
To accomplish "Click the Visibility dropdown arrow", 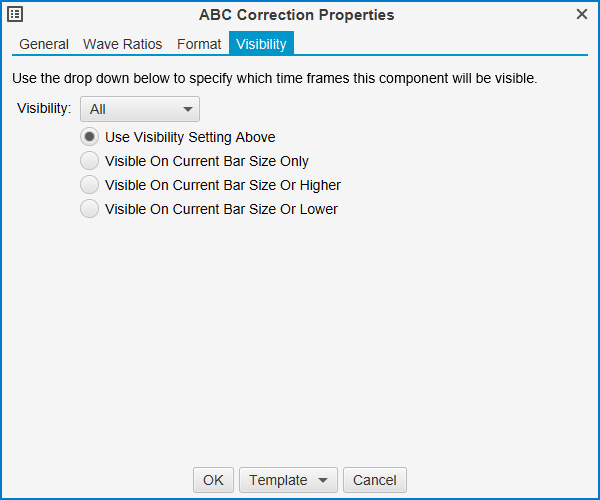I will (187, 109).
